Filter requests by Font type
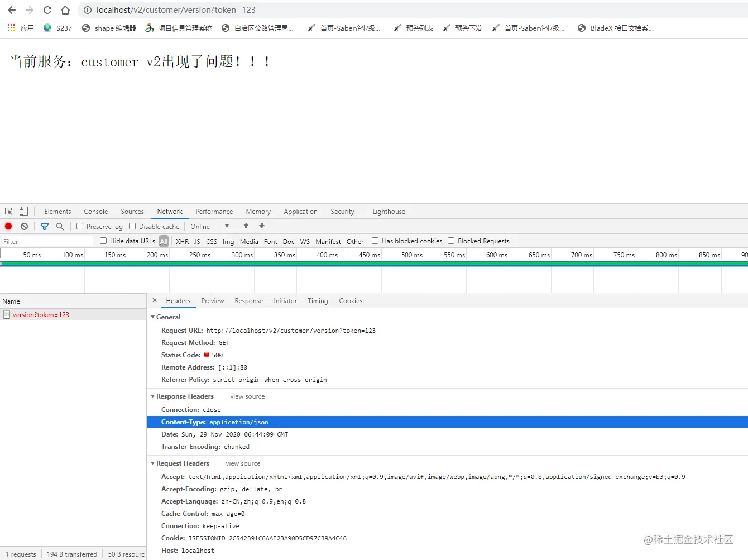The width and height of the screenshot is (748, 560). pos(270,241)
